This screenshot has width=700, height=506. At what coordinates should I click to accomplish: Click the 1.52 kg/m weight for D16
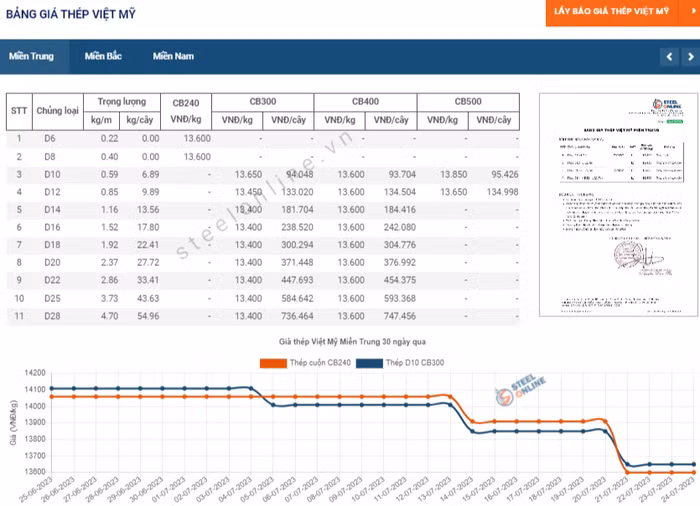(109, 227)
